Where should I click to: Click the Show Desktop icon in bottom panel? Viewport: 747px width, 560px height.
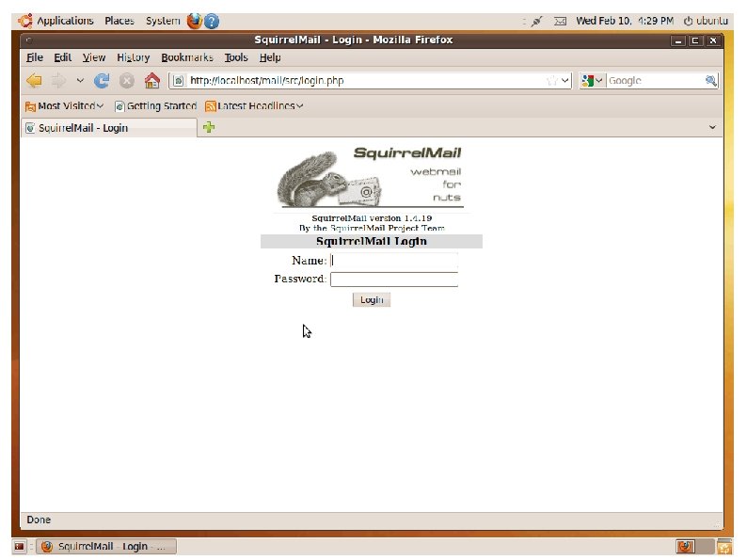point(20,546)
